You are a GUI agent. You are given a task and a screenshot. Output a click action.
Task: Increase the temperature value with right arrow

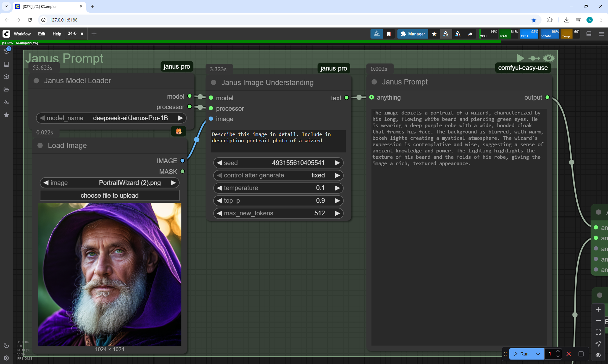(338, 188)
